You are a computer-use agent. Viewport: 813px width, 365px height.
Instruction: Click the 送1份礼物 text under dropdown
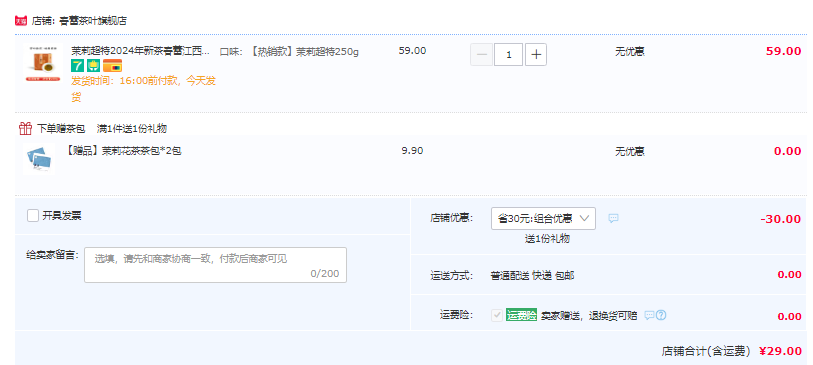pos(547,238)
